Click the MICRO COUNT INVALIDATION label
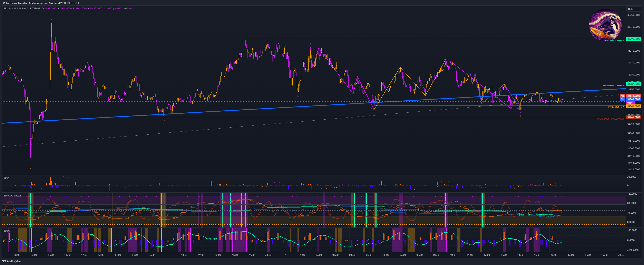Image resolution: width=644 pixels, height=265 pixels. click(x=611, y=119)
